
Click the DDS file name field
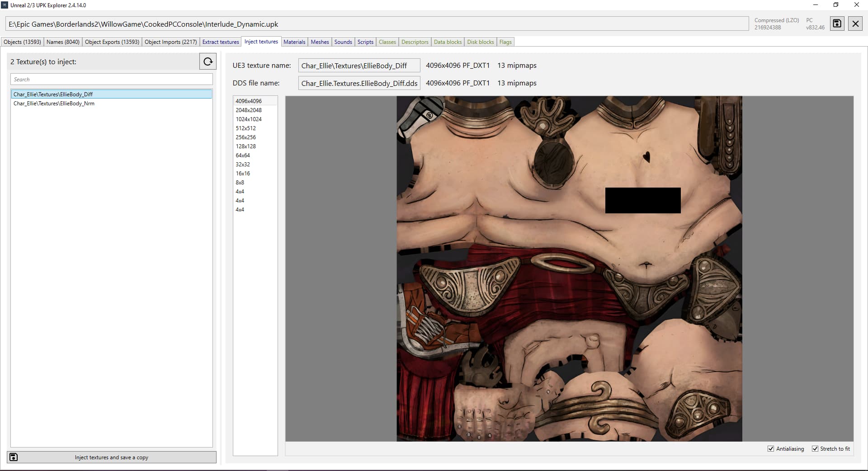pyautogui.click(x=359, y=83)
